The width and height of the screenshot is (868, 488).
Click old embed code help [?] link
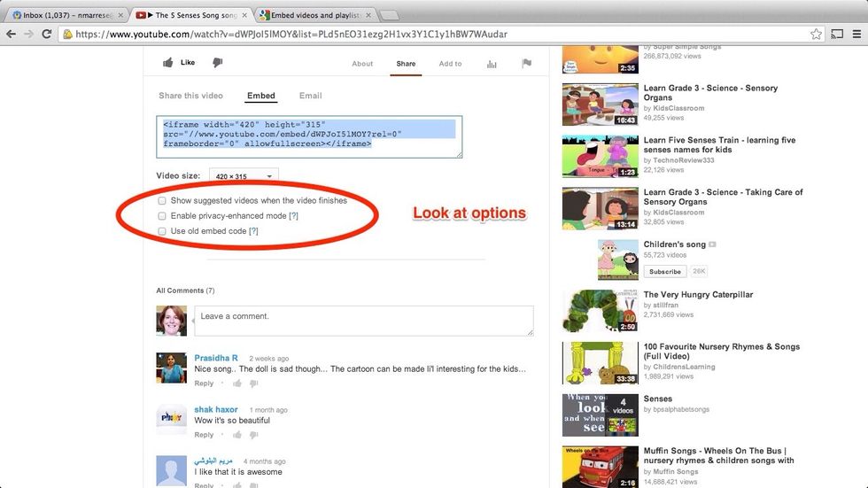253,231
